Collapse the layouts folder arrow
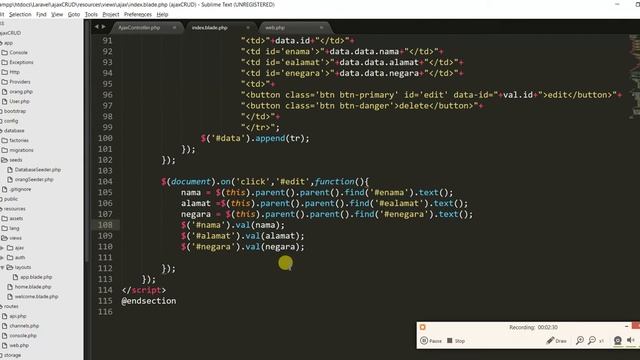 pyautogui.click(x=2, y=267)
